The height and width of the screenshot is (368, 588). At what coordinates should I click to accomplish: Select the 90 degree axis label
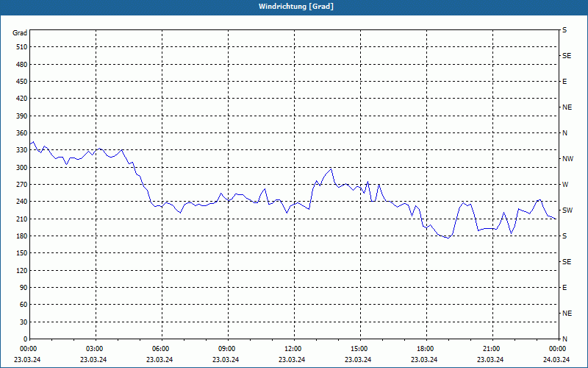24,288
